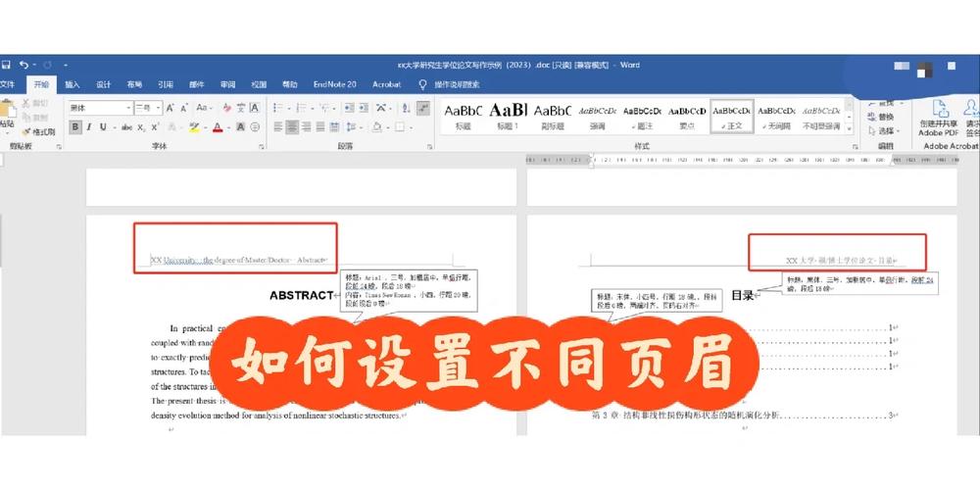Toggle Strikethrough (abc) formatting

[x=126, y=127]
